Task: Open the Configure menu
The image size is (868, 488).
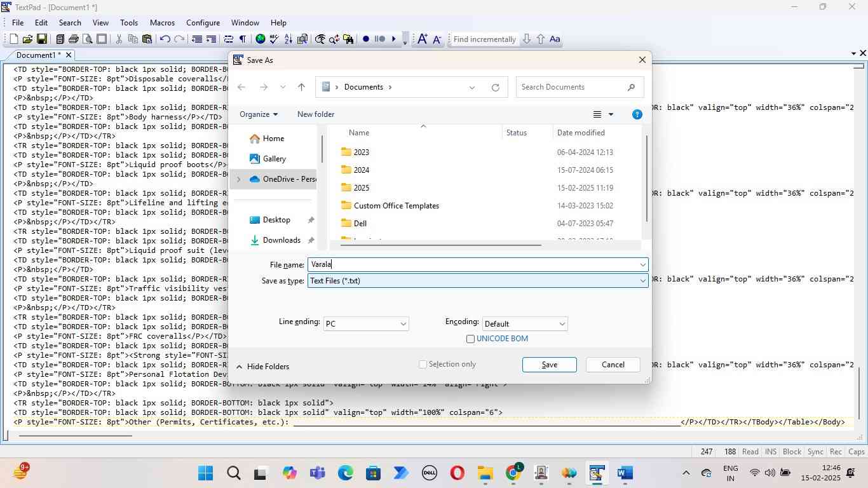Action: (x=203, y=22)
